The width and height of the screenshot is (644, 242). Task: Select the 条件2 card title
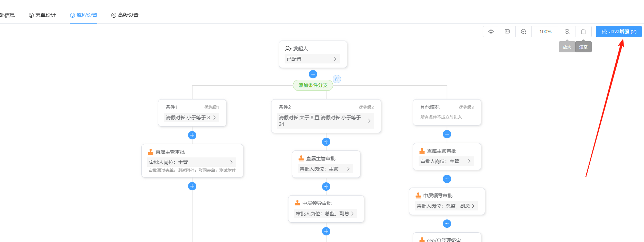tap(285, 107)
